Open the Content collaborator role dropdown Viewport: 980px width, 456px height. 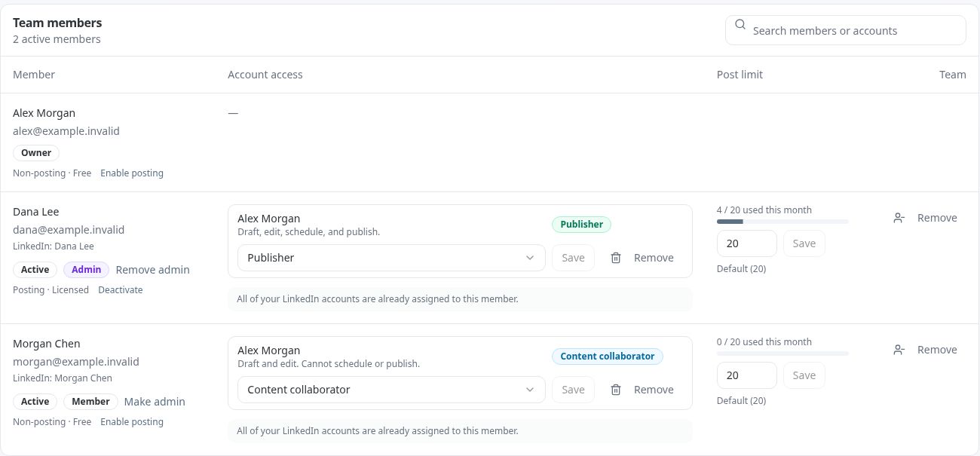click(x=391, y=390)
